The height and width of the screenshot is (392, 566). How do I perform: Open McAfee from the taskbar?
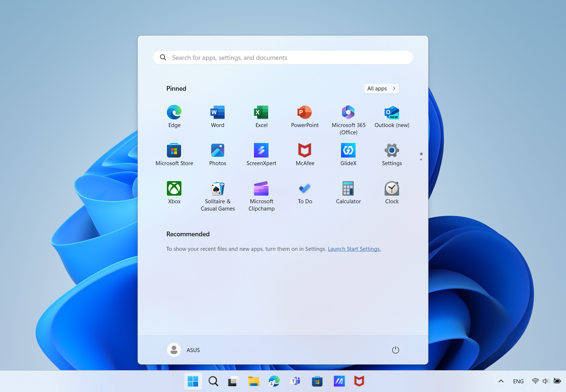(359, 381)
